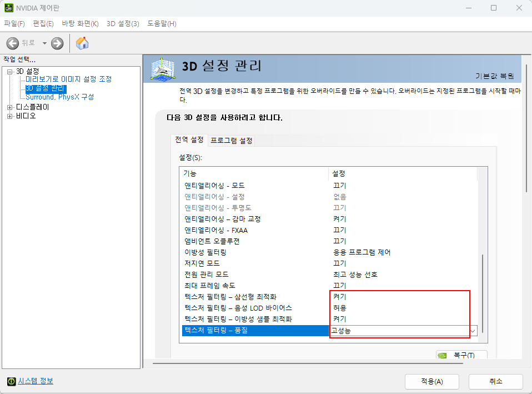Open the 시스템 정보 link
The width and height of the screenshot is (532, 394).
pyautogui.click(x=36, y=381)
